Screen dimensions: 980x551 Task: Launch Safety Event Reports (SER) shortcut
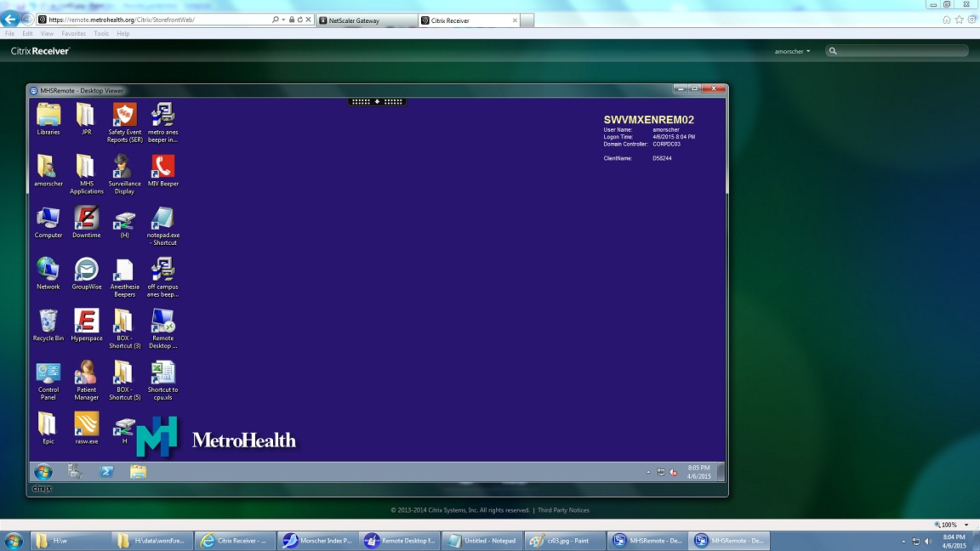124,123
